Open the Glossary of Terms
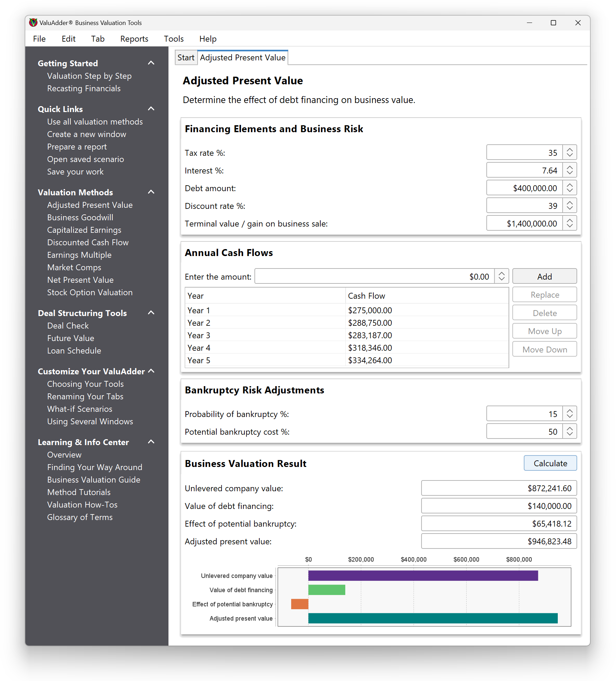The height and width of the screenshot is (681, 616). coord(80,517)
